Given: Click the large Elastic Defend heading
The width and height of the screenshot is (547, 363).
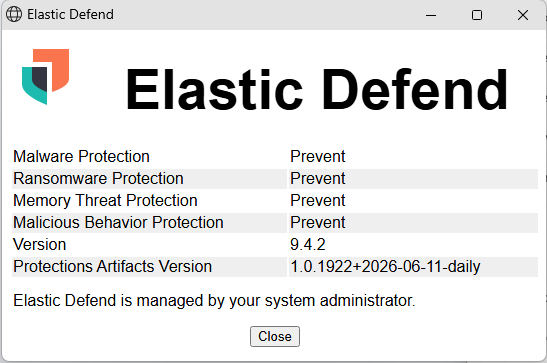Looking at the screenshot, I should [x=316, y=90].
